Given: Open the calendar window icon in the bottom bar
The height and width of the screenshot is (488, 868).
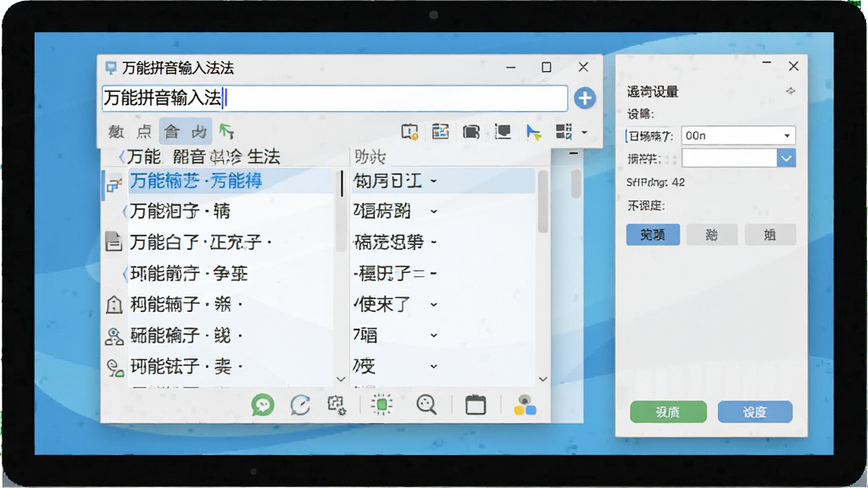Looking at the screenshot, I should coord(476,405).
